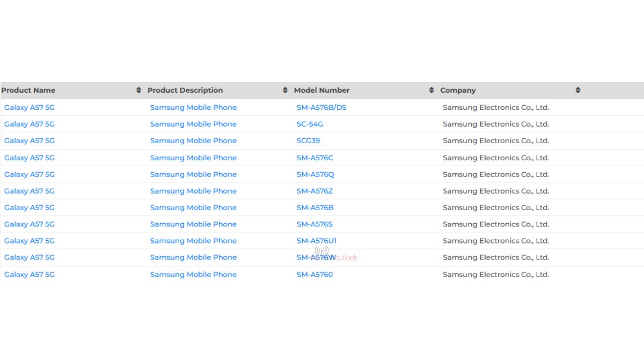Viewport: 644px width, 362px height.
Task: Select the SM-A576C model link
Action: coord(314,157)
